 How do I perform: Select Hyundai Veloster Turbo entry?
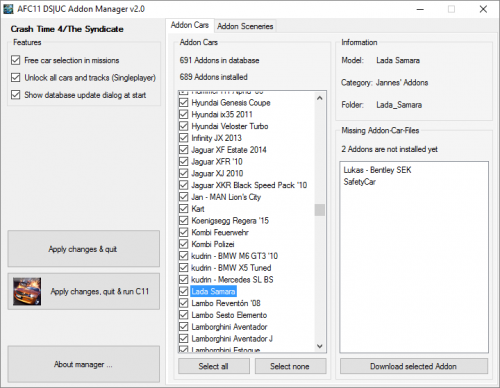[230, 126]
